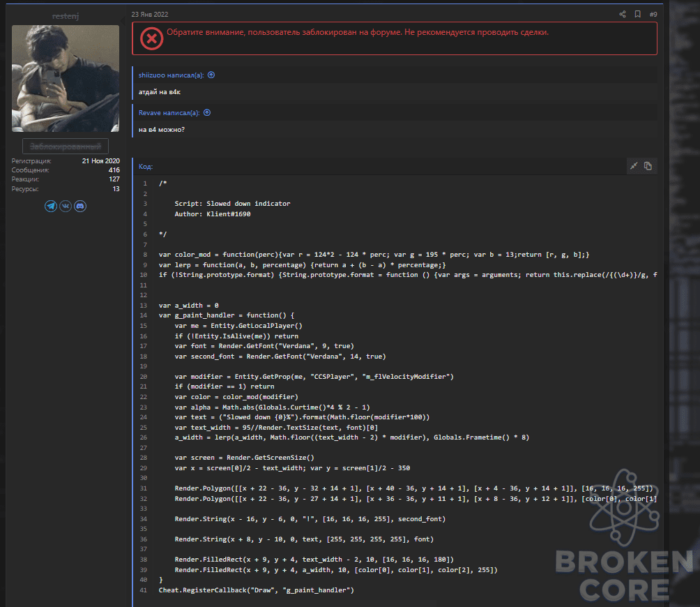Viewport: 700px width, 607px height.
Task: Click 'shiizuoo написал(а):' quote header
Action: point(171,75)
